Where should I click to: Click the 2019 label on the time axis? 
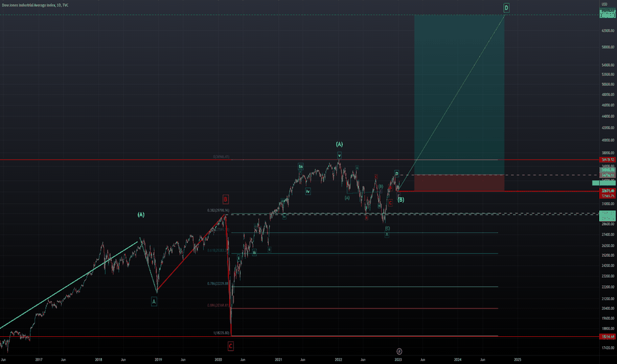click(158, 359)
